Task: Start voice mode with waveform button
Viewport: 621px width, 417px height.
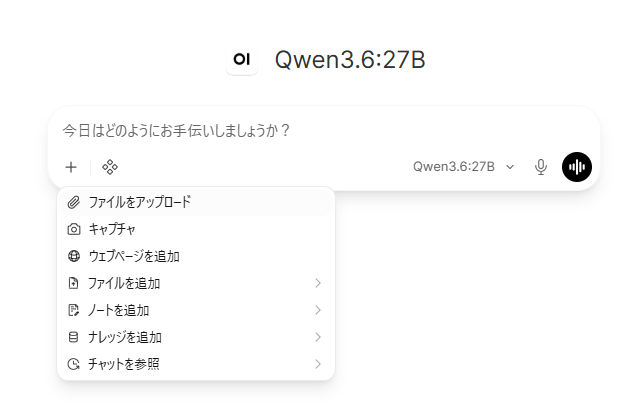Action: tap(577, 167)
